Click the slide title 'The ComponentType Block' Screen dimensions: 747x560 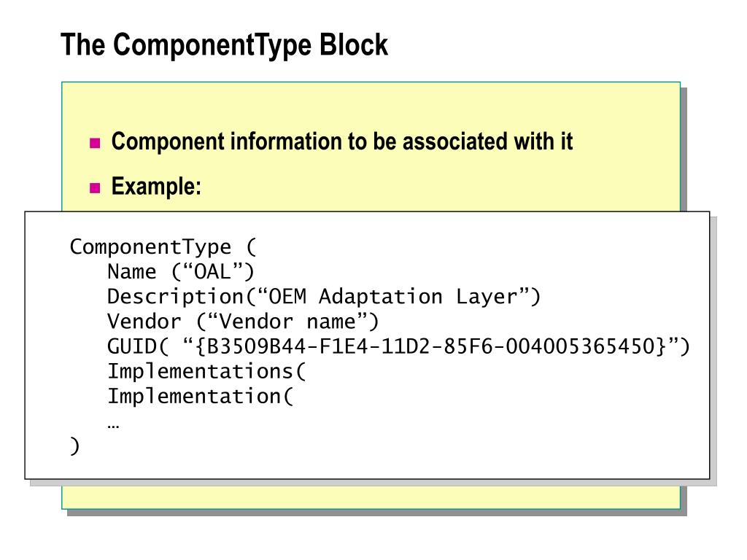tap(225, 46)
